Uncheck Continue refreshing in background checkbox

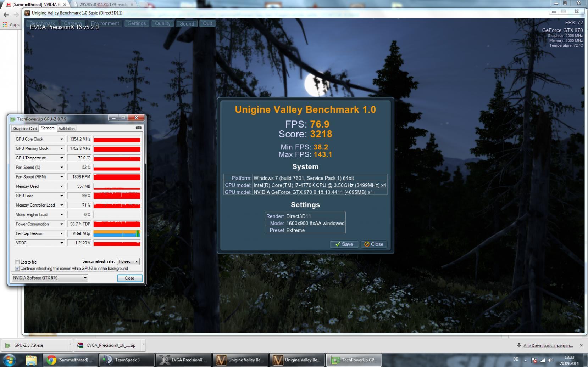(x=17, y=269)
